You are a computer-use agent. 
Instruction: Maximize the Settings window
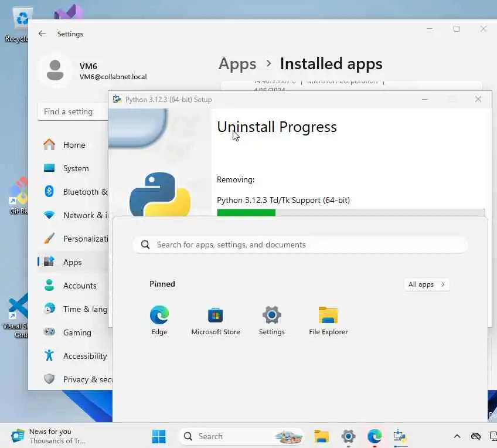point(457,29)
